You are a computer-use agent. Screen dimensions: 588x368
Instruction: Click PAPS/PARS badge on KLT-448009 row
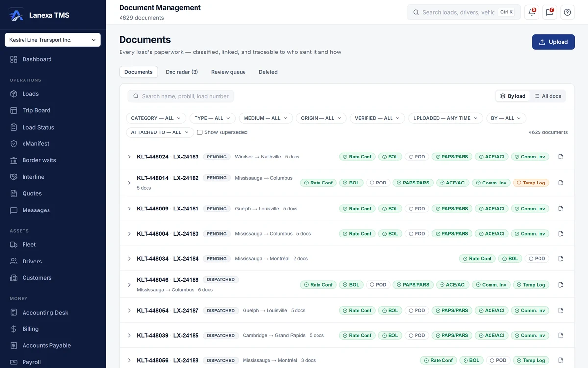(x=452, y=209)
